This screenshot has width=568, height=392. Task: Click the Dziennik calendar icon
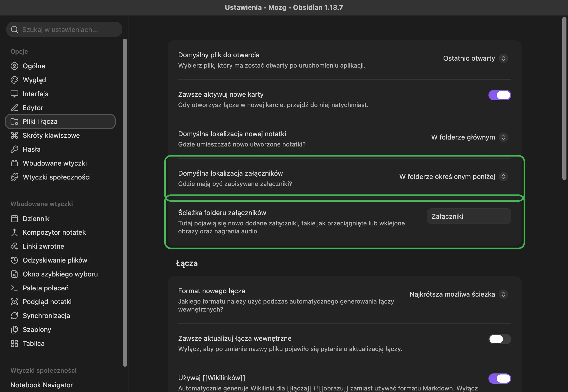14,219
